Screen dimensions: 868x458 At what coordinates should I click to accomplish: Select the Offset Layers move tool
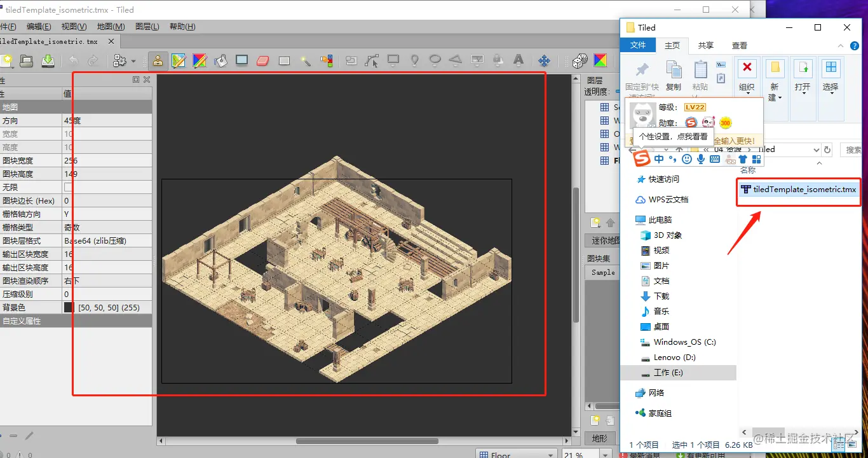tap(544, 61)
